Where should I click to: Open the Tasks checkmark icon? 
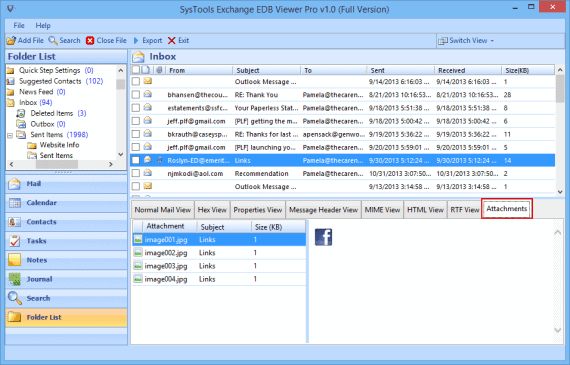[x=15, y=241]
